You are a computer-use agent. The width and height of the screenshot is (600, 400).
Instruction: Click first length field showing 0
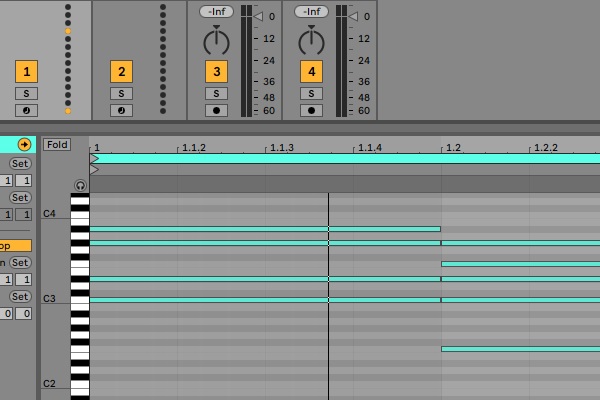coord(7,313)
